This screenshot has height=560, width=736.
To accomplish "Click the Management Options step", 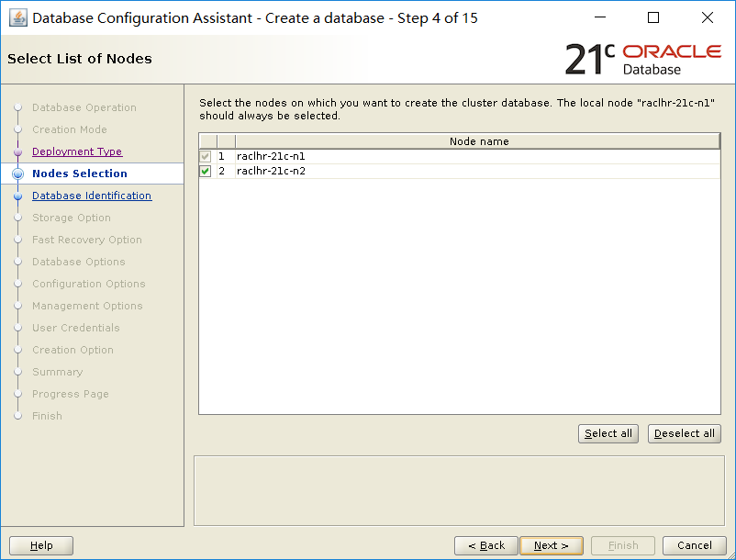I will pos(87,306).
